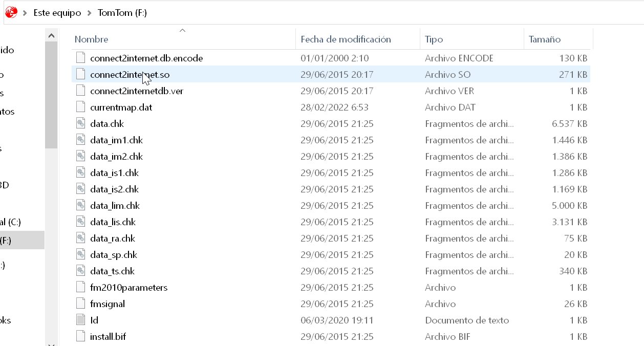
Task: Go to Este equipo in the address bar
Action: pyautogui.click(x=57, y=13)
